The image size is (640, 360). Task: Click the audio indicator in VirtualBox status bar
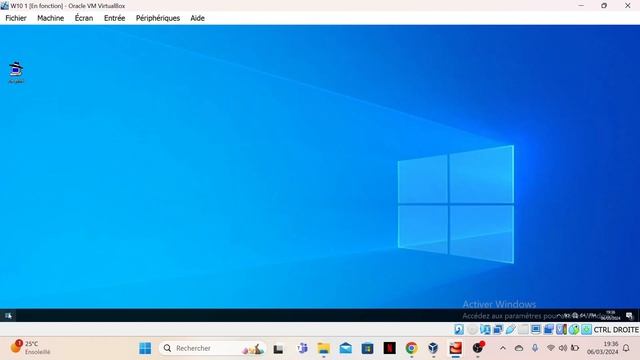click(x=485, y=329)
